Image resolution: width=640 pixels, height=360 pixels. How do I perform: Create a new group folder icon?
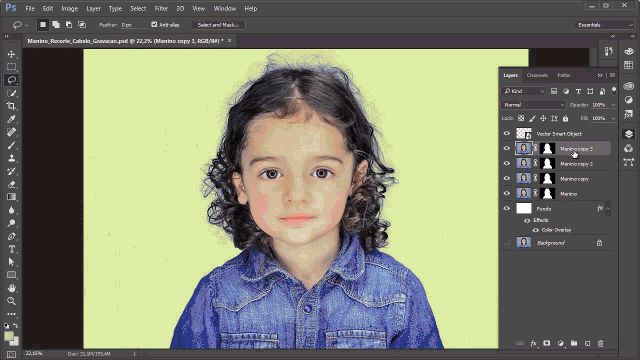coord(574,344)
